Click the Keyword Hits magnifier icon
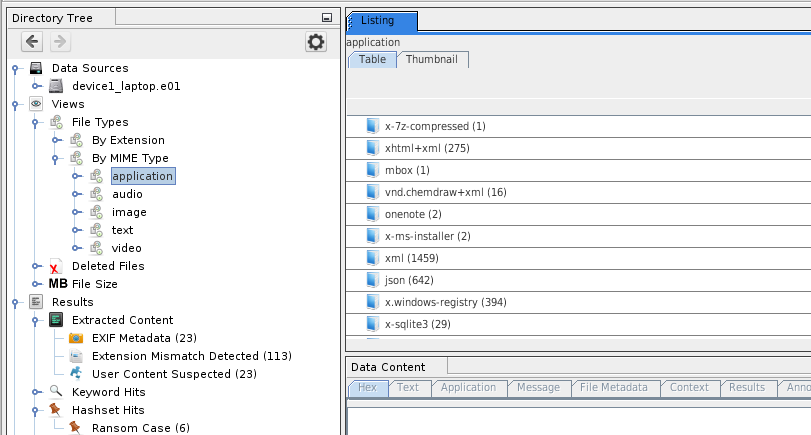811x435 pixels. coord(56,392)
